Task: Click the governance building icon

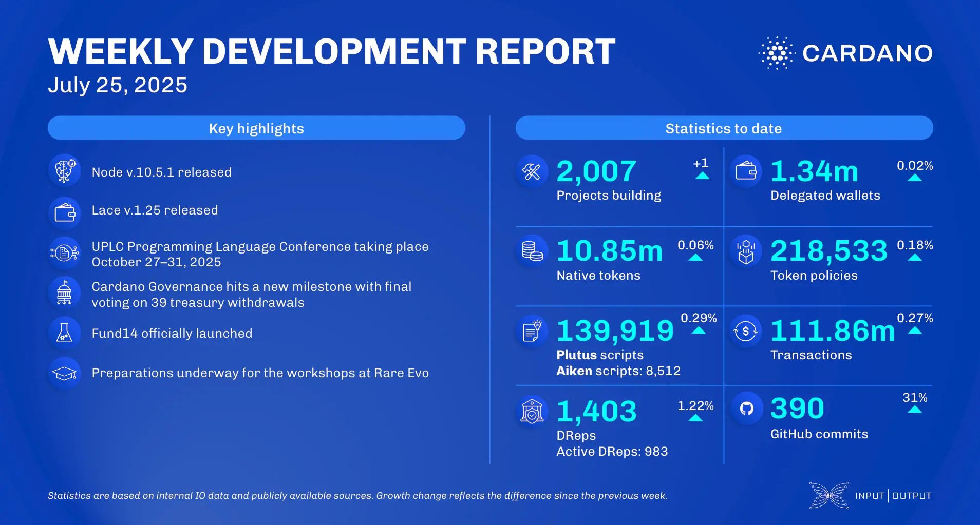Action: coord(65,293)
